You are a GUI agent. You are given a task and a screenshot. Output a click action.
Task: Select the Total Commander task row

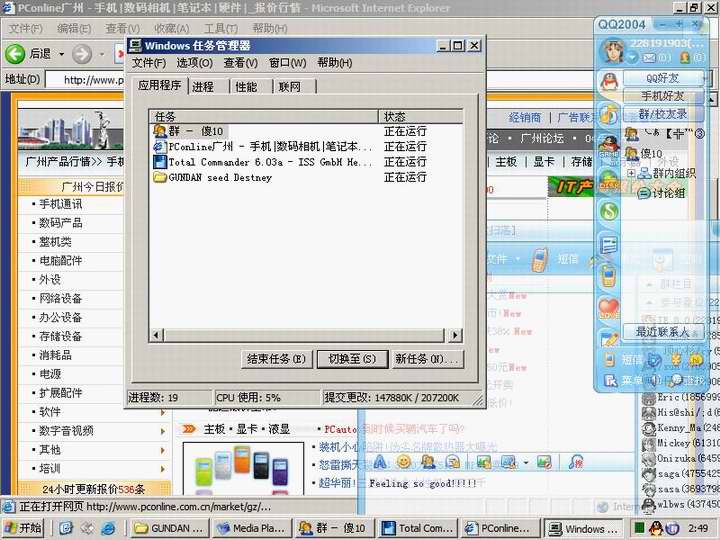[306, 162]
